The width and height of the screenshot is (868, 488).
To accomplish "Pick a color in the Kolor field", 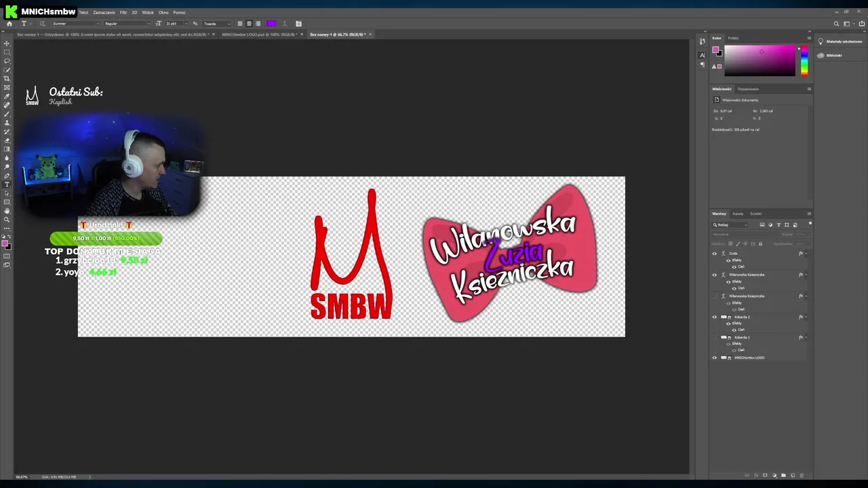I will [x=760, y=60].
